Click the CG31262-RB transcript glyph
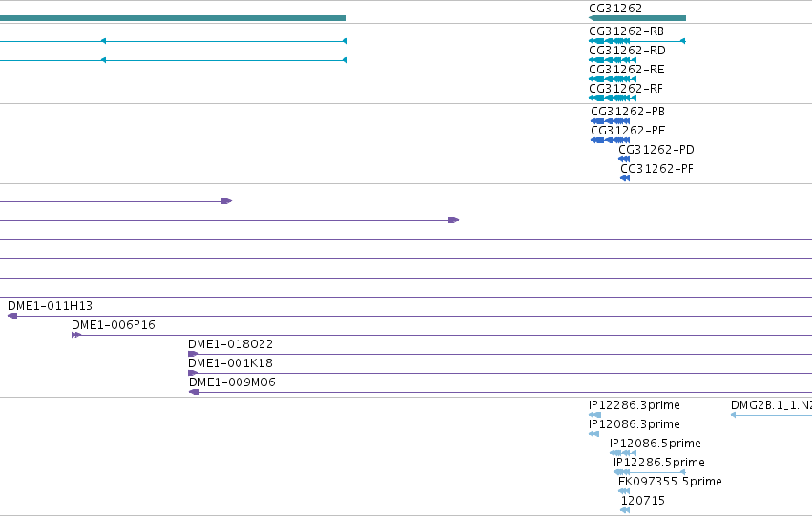 click(x=637, y=41)
